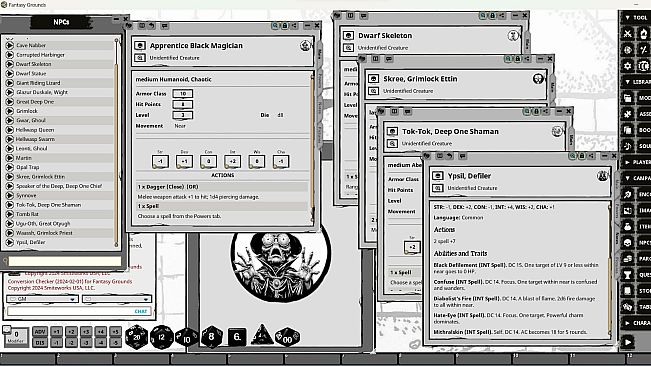The image size is (651, 366).
Task: Expand the CHARACTER sidebar section
Action: tap(636, 323)
